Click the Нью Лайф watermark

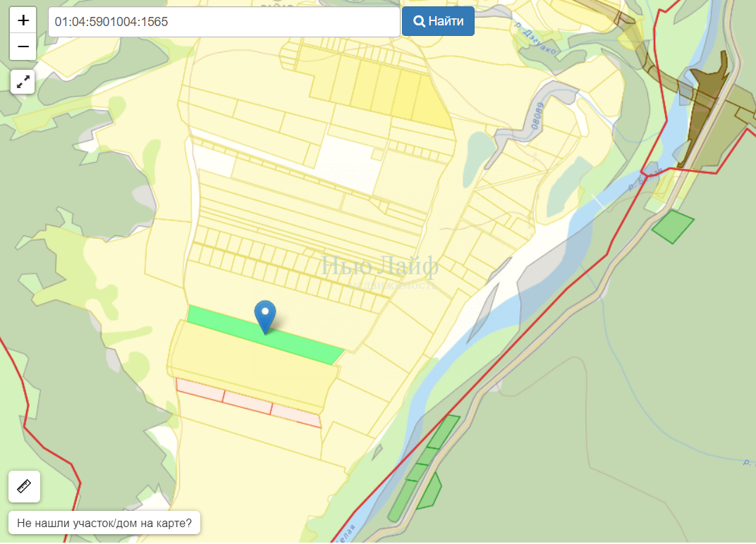[380, 266]
